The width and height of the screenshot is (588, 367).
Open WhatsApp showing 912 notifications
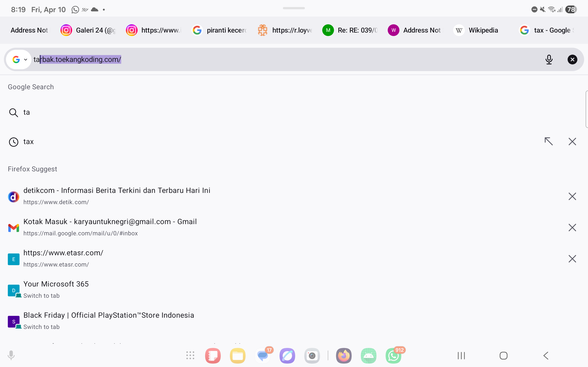pos(393,356)
